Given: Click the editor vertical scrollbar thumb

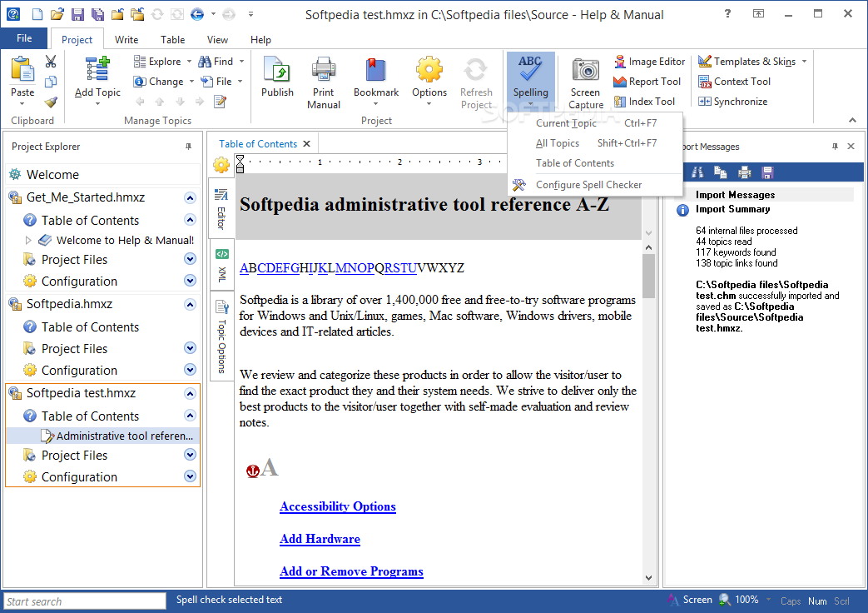Looking at the screenshot, I should [649, 276].
